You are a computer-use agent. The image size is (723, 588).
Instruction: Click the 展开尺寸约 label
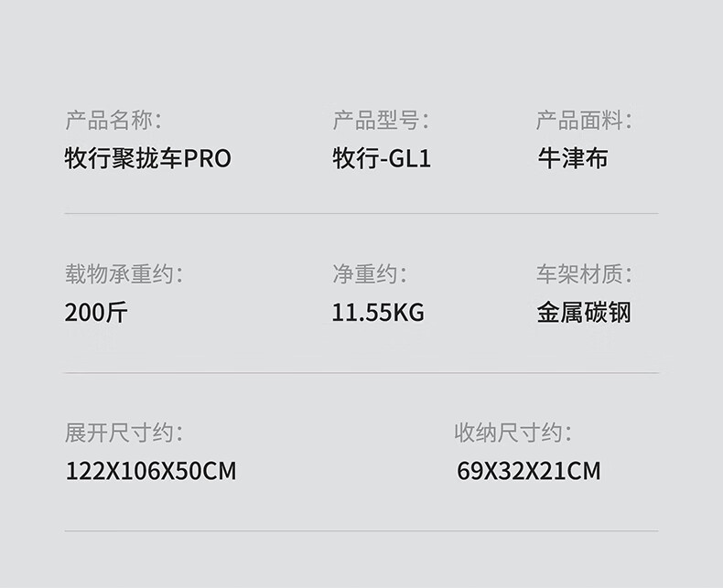(x=124, y=433)
